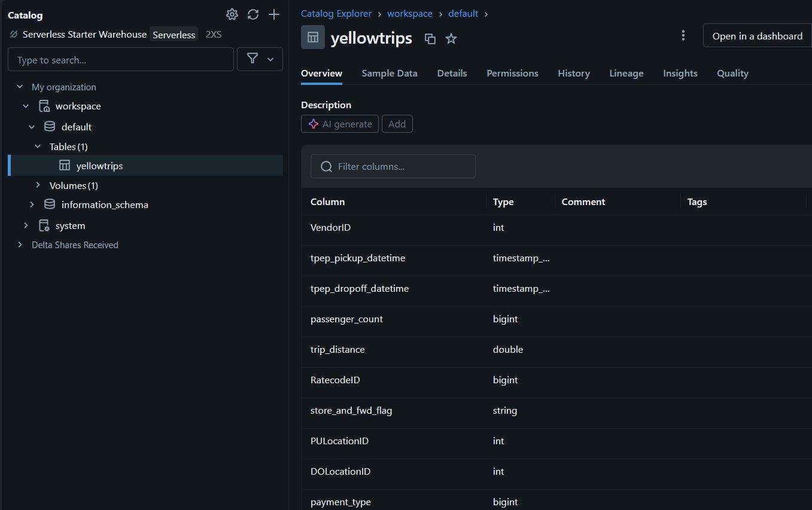The width and height of the screenshot is (812, 510).
Task: Click the 2XS warehouse size label
Action: pos(214,34)
